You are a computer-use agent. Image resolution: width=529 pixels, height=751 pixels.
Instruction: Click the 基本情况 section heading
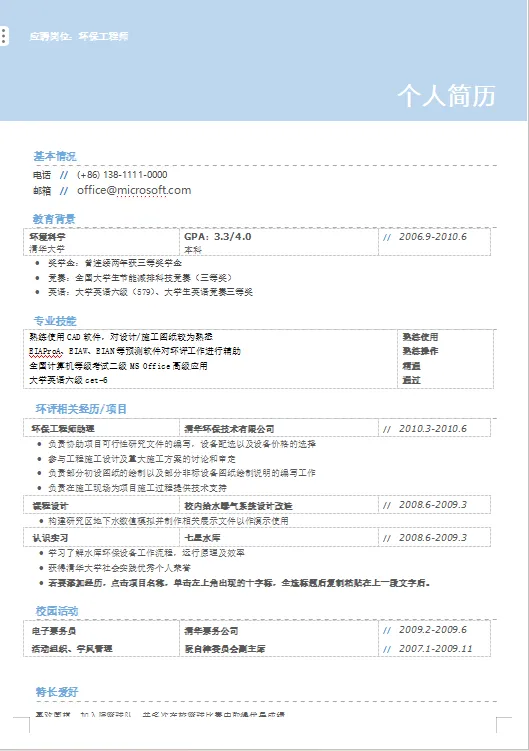[x=55, y=156]
